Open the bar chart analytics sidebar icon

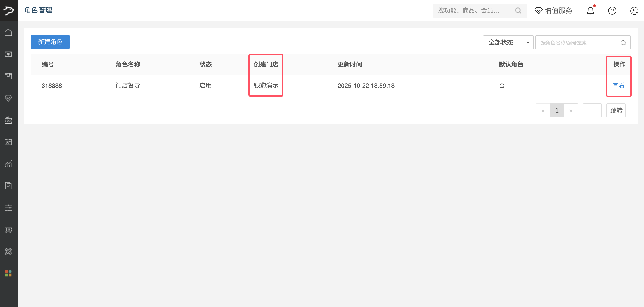point(8,164)
